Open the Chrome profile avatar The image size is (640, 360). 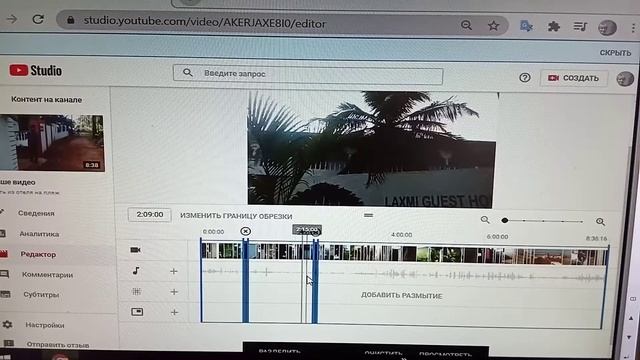tap(607, 28)
